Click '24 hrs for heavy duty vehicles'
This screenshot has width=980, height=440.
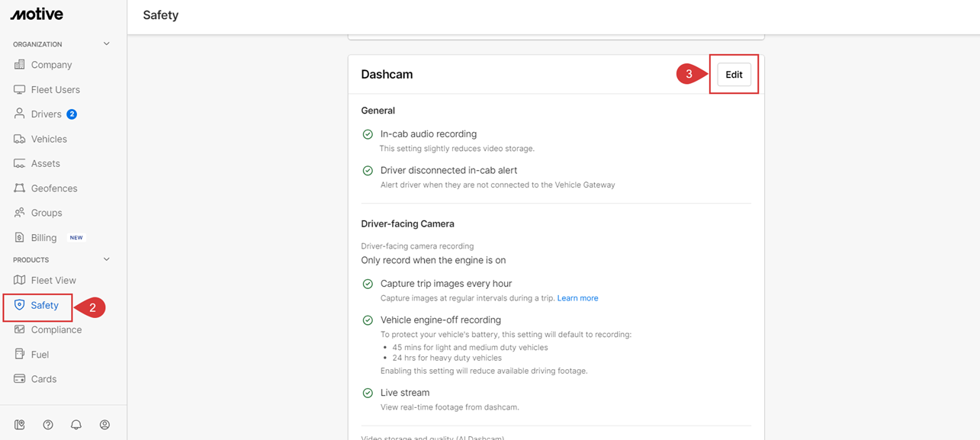[x=447, y=358]
